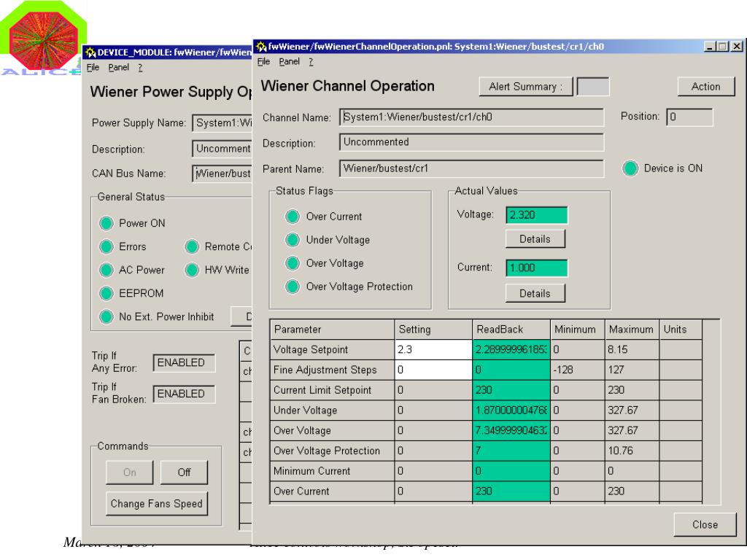
Task: Click the Off command button
Action: tap(184, 472)
